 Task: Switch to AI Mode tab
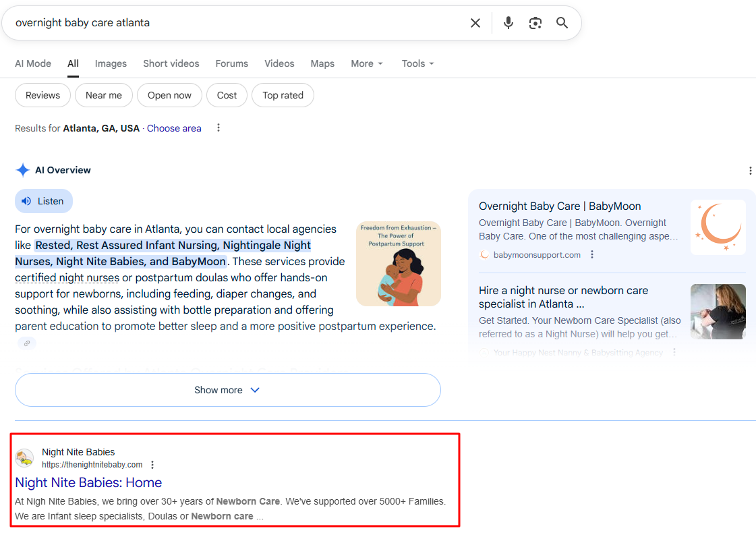point(33,63)
